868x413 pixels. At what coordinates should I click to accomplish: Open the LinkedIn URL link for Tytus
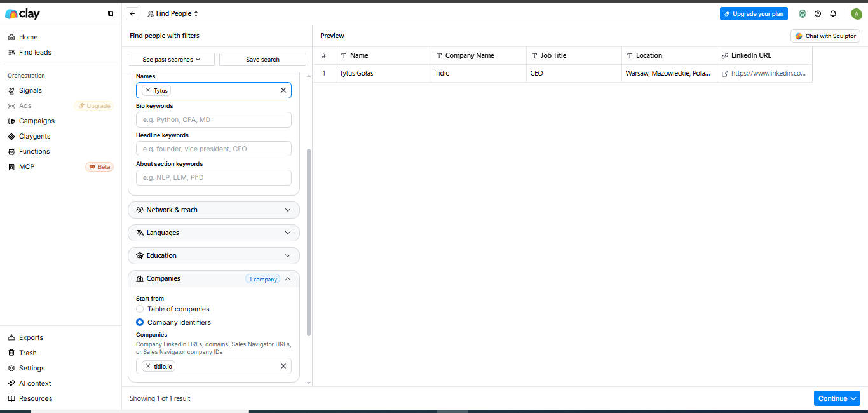(x=768, y=74)
